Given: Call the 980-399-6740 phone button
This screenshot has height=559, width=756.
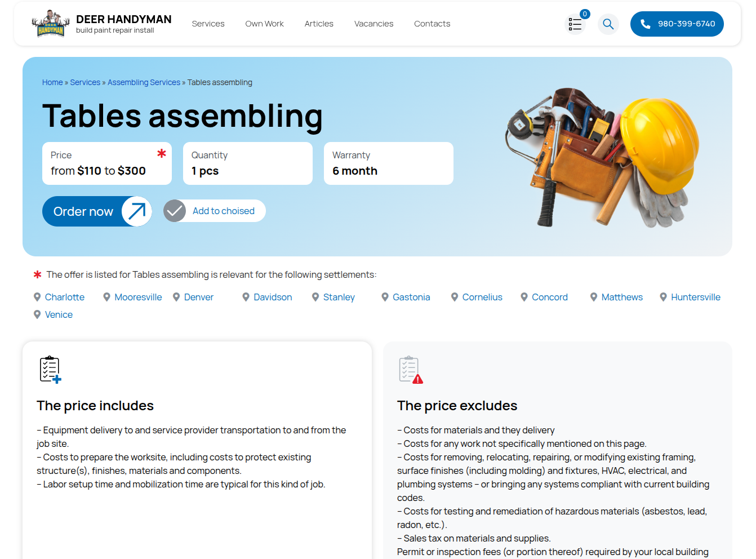Looking at the screenshot, I should [677, 24].
